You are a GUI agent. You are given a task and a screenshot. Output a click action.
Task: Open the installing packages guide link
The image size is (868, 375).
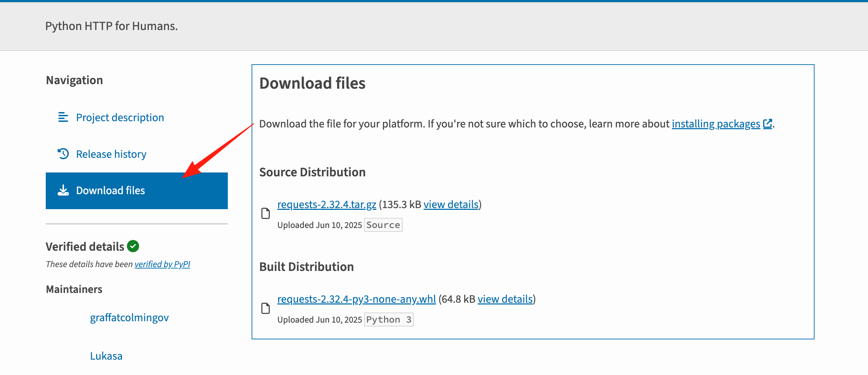[716, 124]
